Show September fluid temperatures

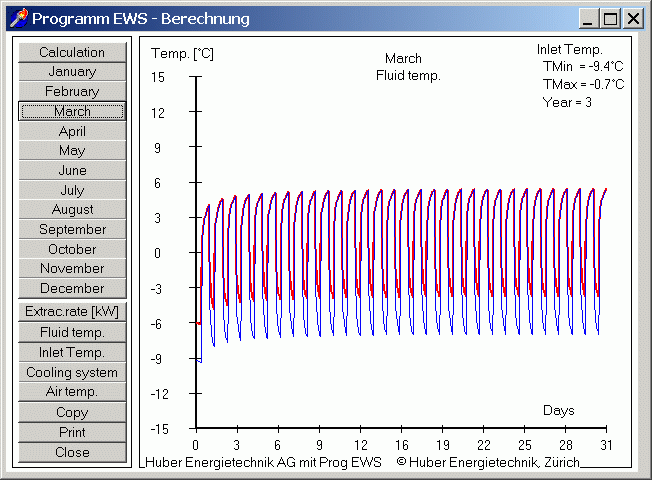tap(72, 229)
